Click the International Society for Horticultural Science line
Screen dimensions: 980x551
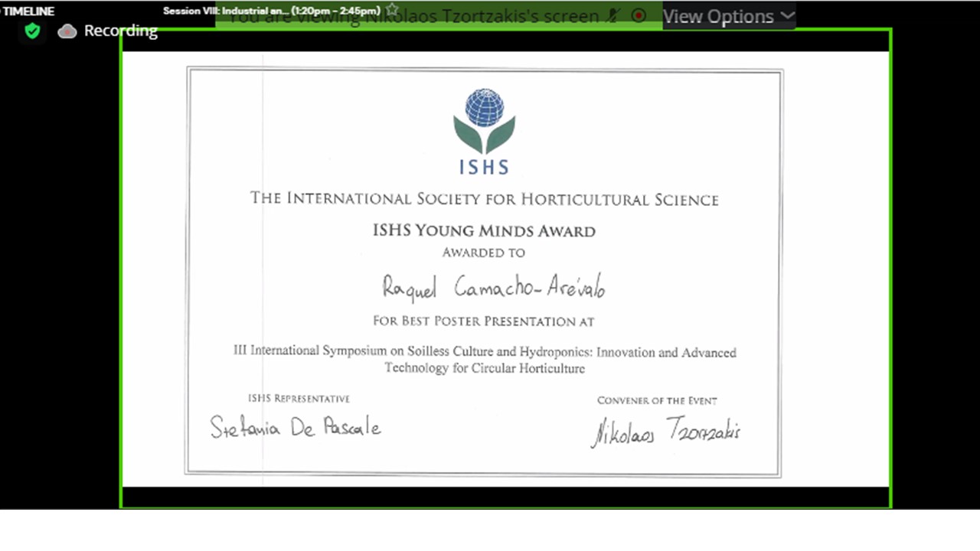[484, 199]
